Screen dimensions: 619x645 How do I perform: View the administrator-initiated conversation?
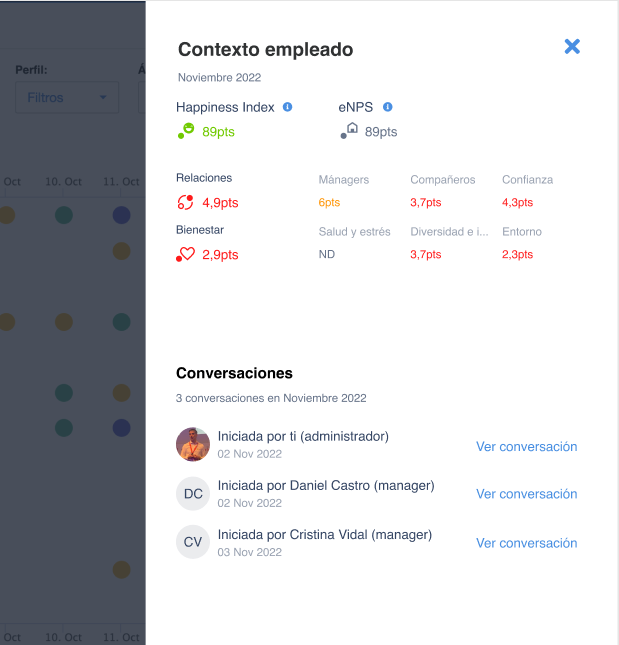[526, 447]
